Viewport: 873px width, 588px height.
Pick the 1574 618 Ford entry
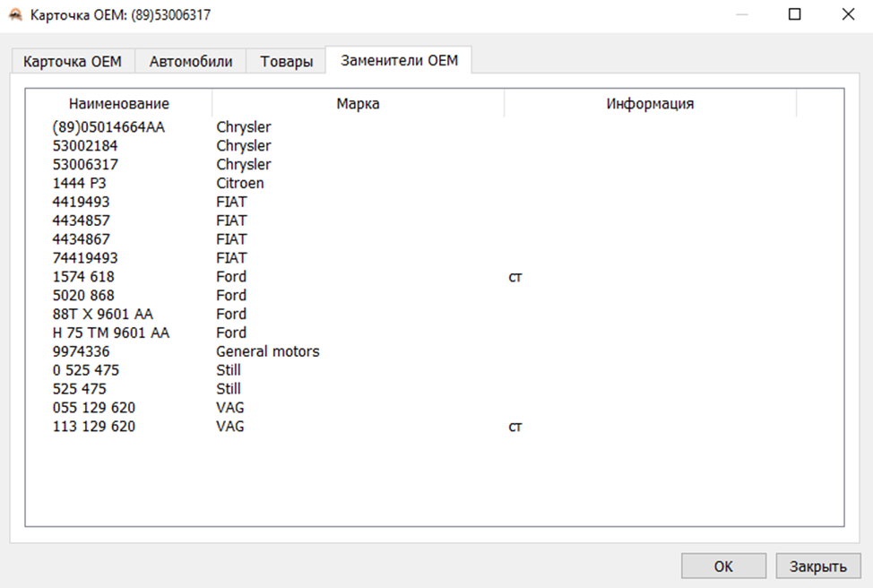click(x=83, y=277)
